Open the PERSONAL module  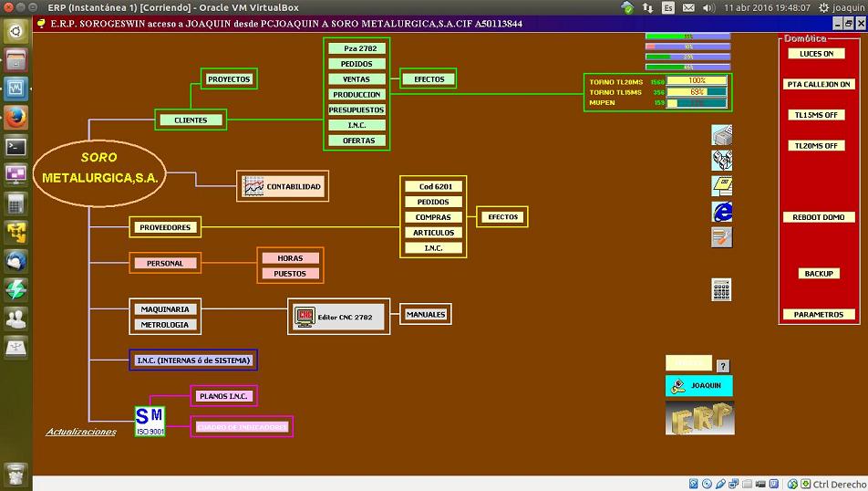pos(165,263)
